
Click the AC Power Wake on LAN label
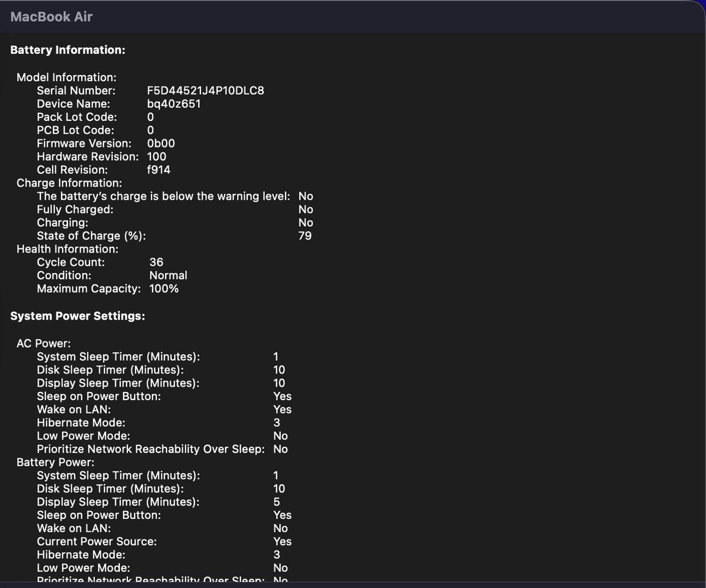point(74,409)
